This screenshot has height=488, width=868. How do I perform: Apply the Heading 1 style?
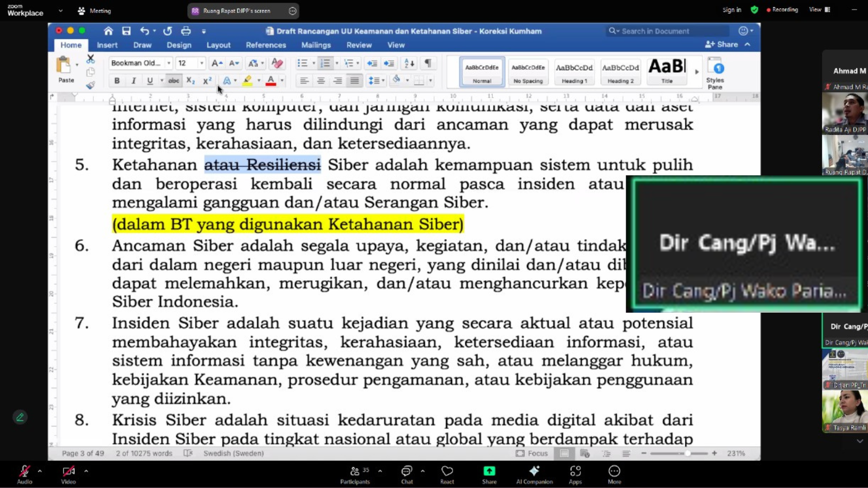coord(574,72)
